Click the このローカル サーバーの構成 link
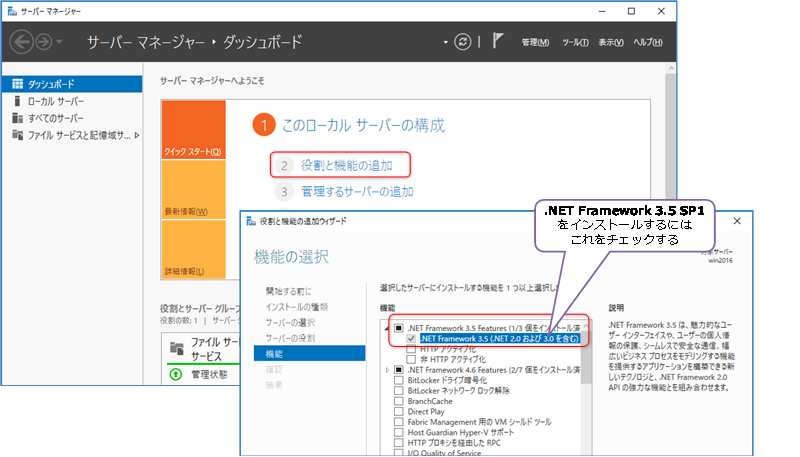Image resolution: width=800 pixels, height=457 pixels. tap(363, 125)
